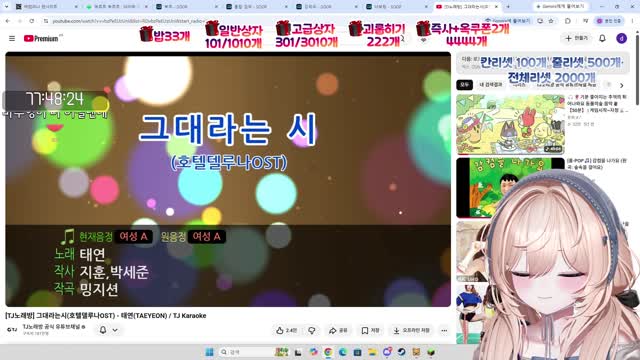
Task: Open more actions three-dot menu
Action: pos(444,330)
